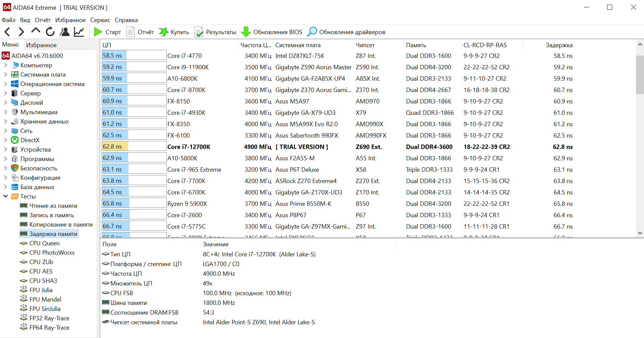Click the Обновления драйверов magnifier icon
This screenshot has width=644, height=338.
pos(312,32)
